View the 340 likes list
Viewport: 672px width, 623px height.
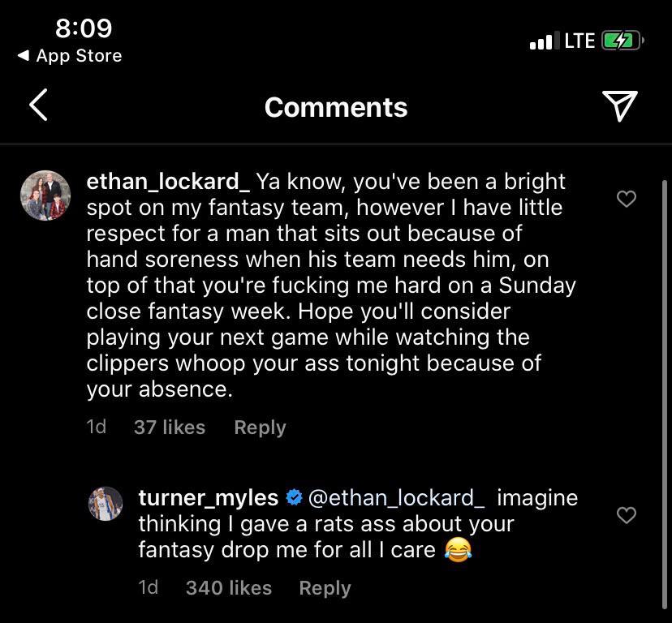point(228,587)
